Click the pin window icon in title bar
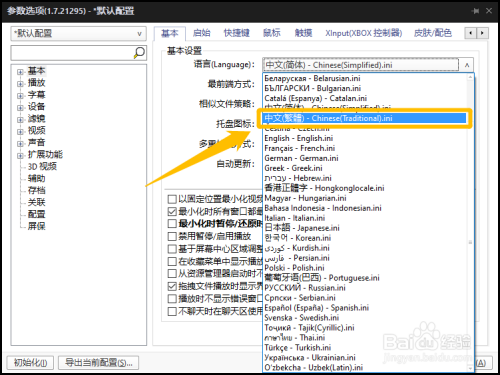The height and width of the screenshot is (375, 500). 476,11
